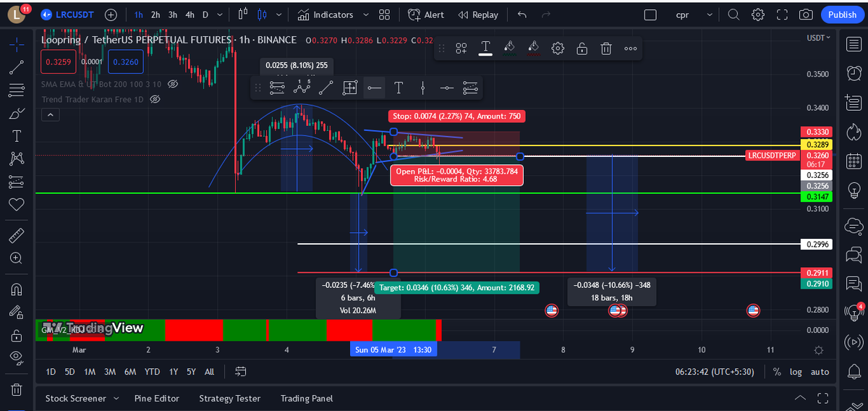
Task: Switch to the 2h timeframe
Action: click(x=155, y=14)
